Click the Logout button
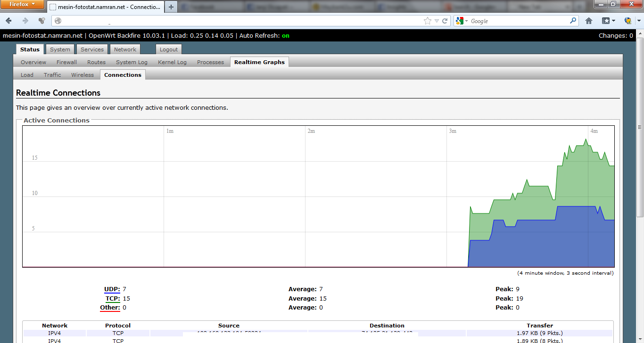Screen dimensions: 644x343 tap(168, 49)
